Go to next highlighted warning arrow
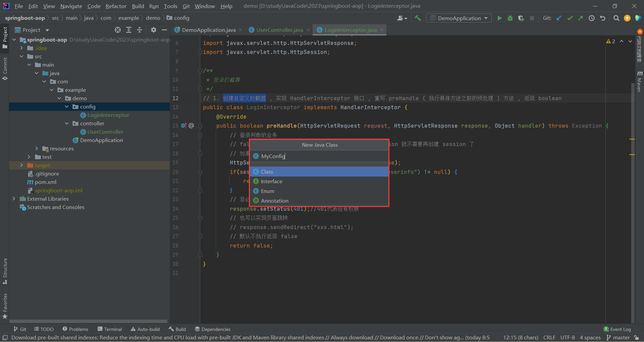644x342 pixels. tap(630, 41)
